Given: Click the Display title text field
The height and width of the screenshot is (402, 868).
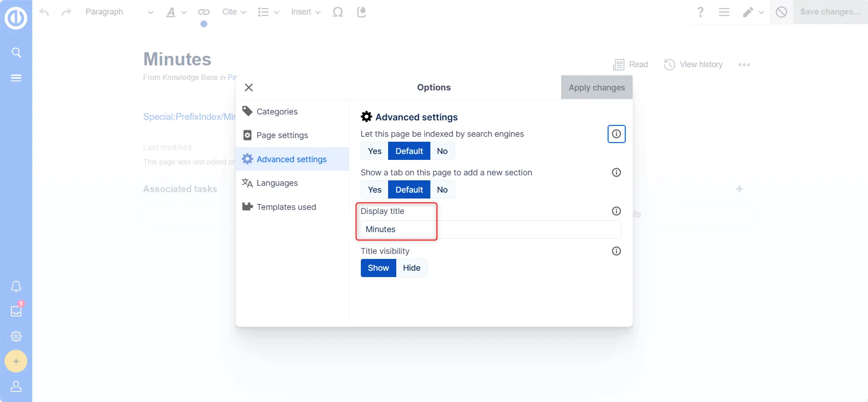Looking at the screenshot, I should [490, 229].
